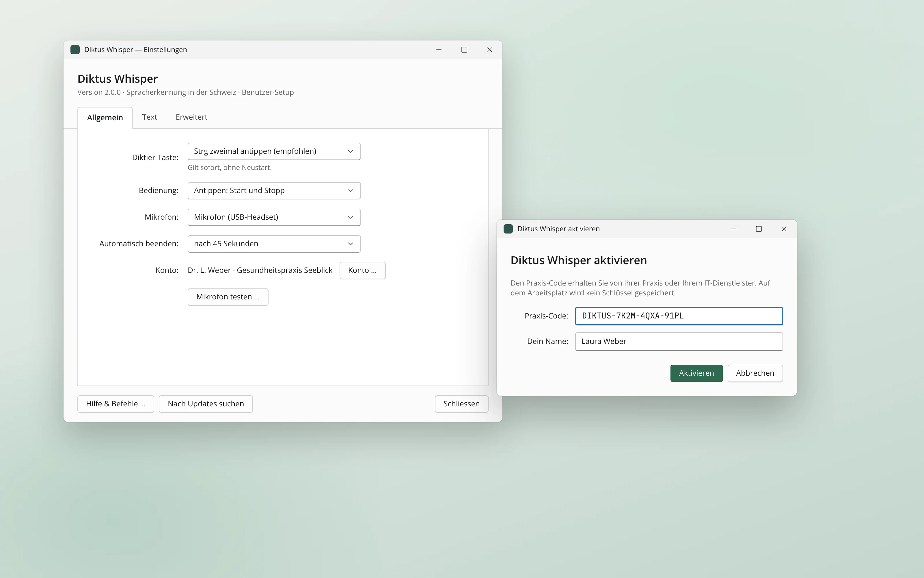Close the aktivieren dialog with X
This screenshot has height=578, width=924.
[784, 229]
